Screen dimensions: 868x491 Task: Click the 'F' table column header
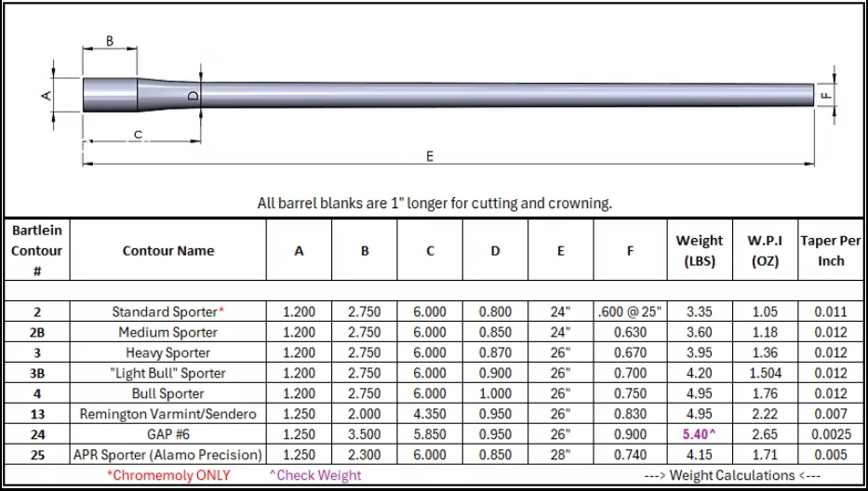(630, 251)
